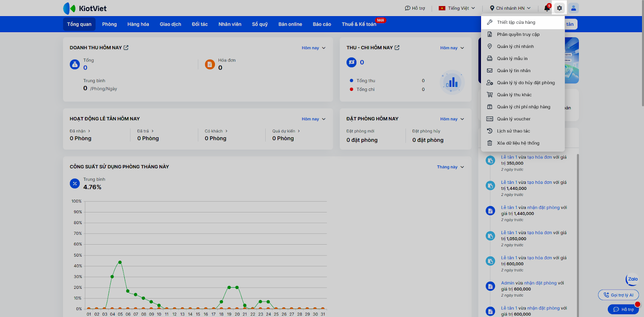The height and width of the screenshot is (317, 644).
Task: Click the Hỗ trợ link in header
Action: (x=415, y=8)
